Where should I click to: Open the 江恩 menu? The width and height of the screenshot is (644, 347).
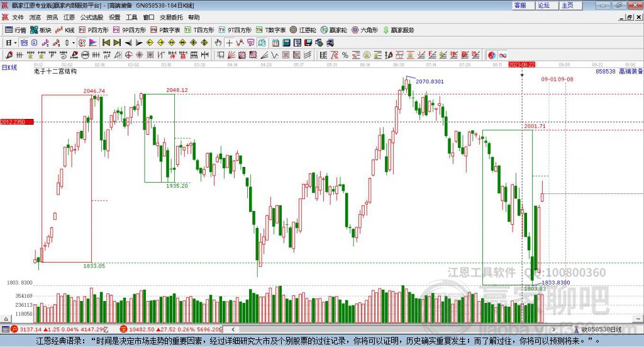pyautogui.click(x=69, y=17)
